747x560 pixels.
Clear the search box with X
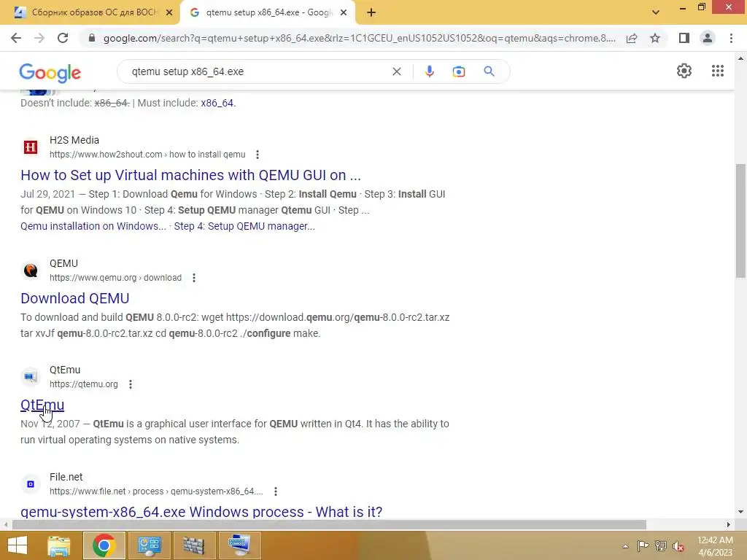click(396, 71)
